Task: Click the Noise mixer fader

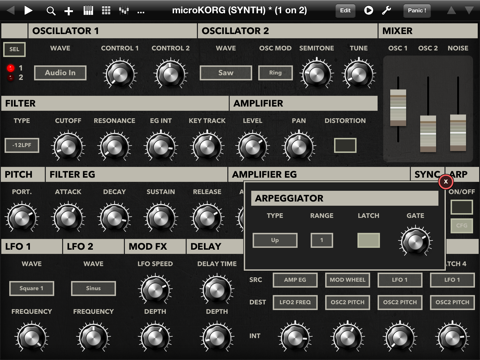Action: (458, 133)
